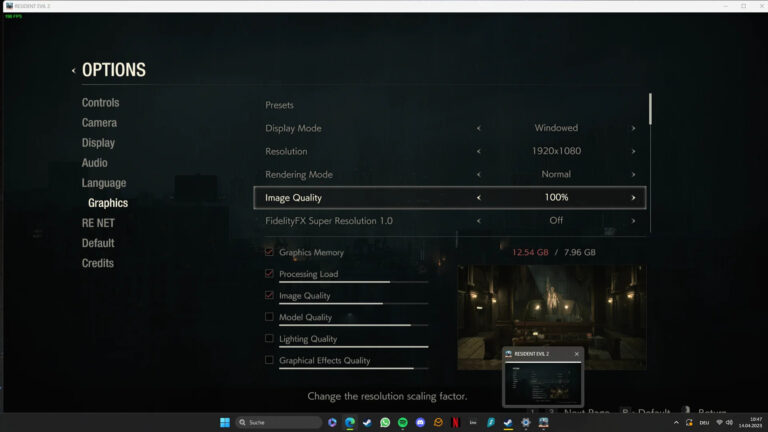Image resolution: width=768 pixels, height=432 pixels.
Task: Click the Resident Evil 2 window thumbnail preview
Action: (542, 382)
